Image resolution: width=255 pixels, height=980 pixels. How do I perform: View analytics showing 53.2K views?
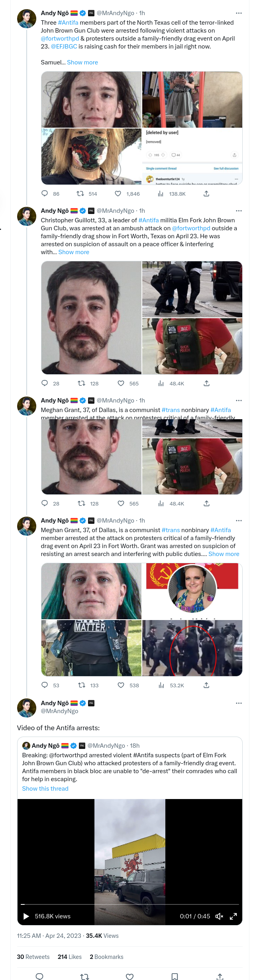pos(161,685)
